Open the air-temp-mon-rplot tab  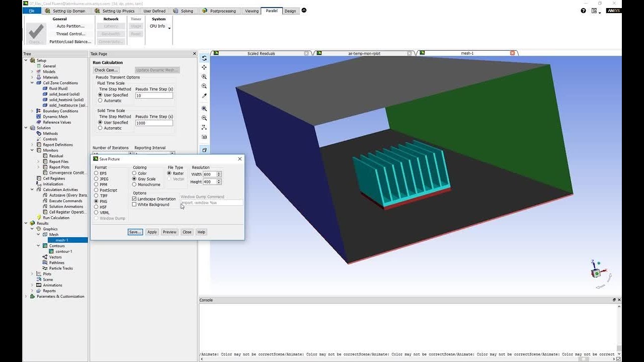click(364, 53)
